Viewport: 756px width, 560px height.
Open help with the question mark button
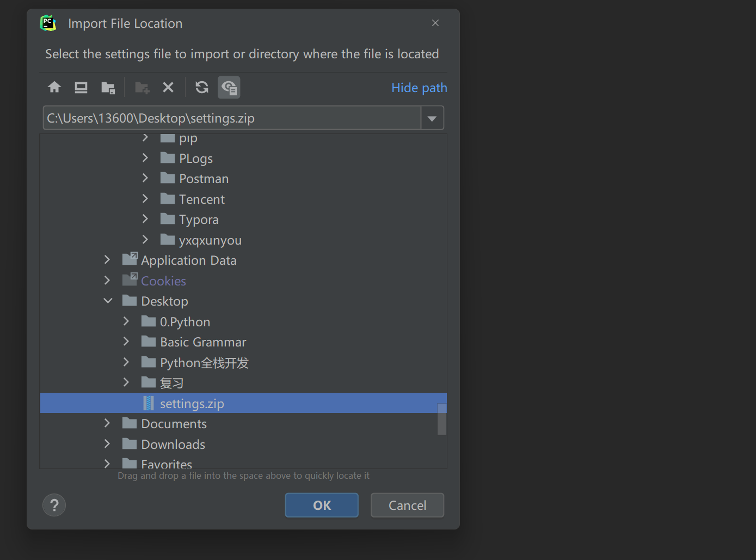click(x=54, y=505)
